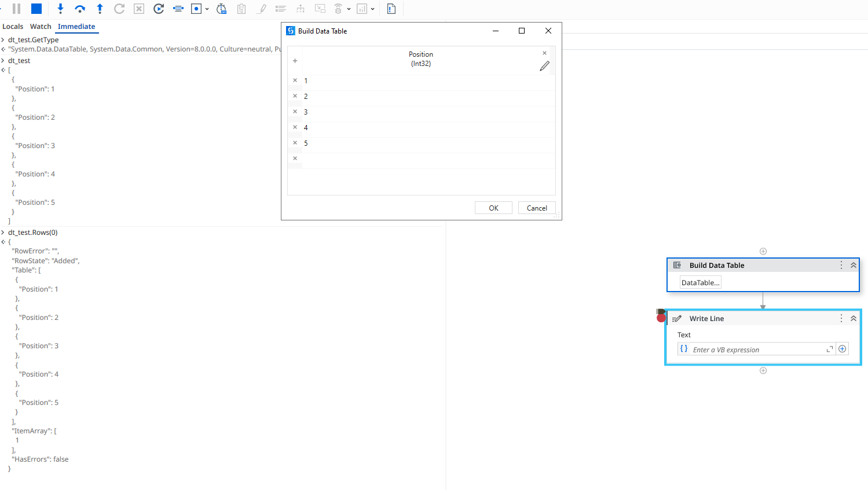Switch to the Locals tab
Viewport: 868px width, 490px height.
(13, 26)
